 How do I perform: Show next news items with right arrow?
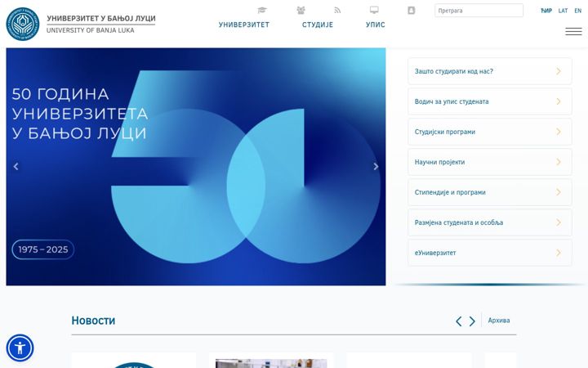[x=472, y=321]
